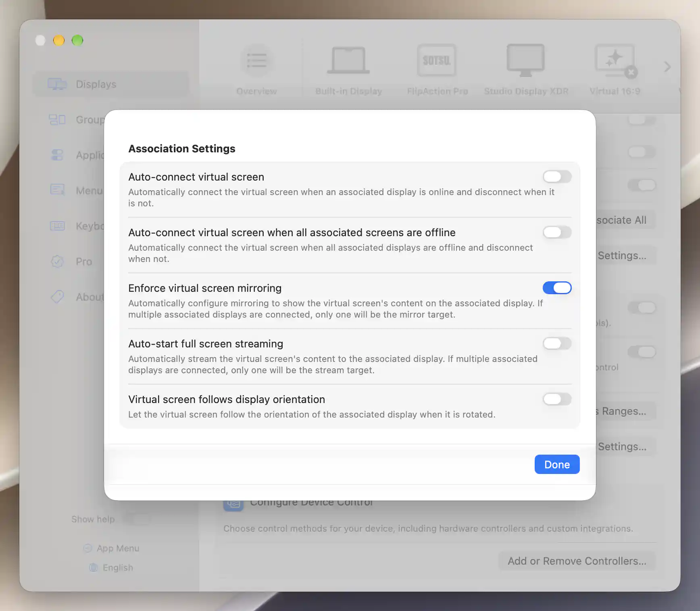Screen dimensions: 700x611
Task: Click the Menu sidebar icon
Action: (57, 190)
